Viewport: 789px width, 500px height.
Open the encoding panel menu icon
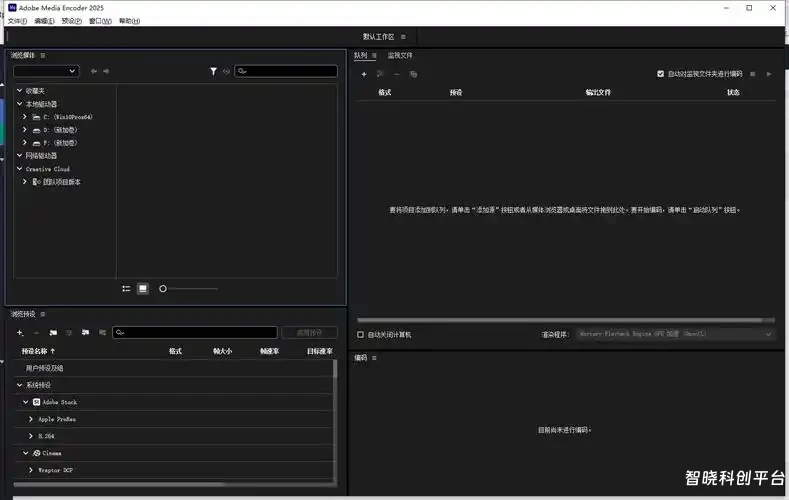pos(374,358)
